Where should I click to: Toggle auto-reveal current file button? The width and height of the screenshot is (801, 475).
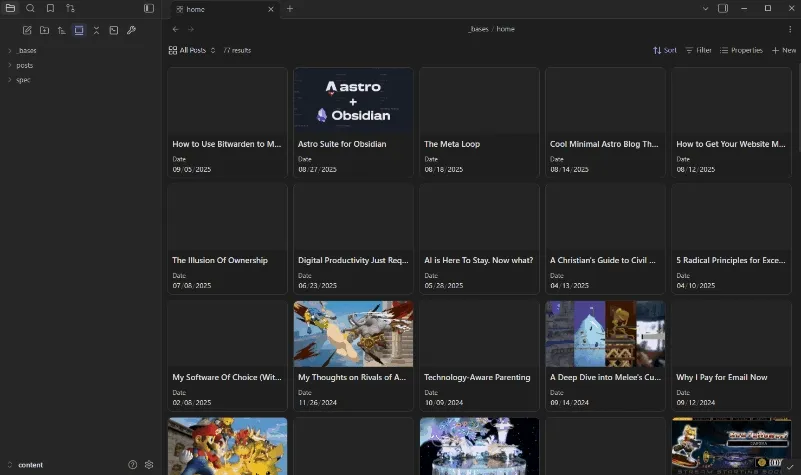click(79, 30)
